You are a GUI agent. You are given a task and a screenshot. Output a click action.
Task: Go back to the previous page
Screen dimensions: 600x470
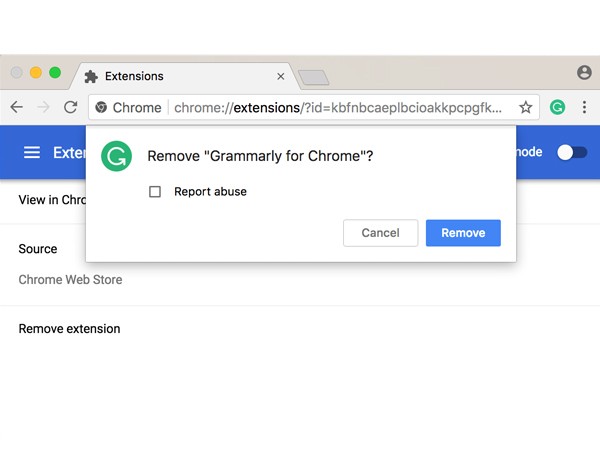click(17, 107)
